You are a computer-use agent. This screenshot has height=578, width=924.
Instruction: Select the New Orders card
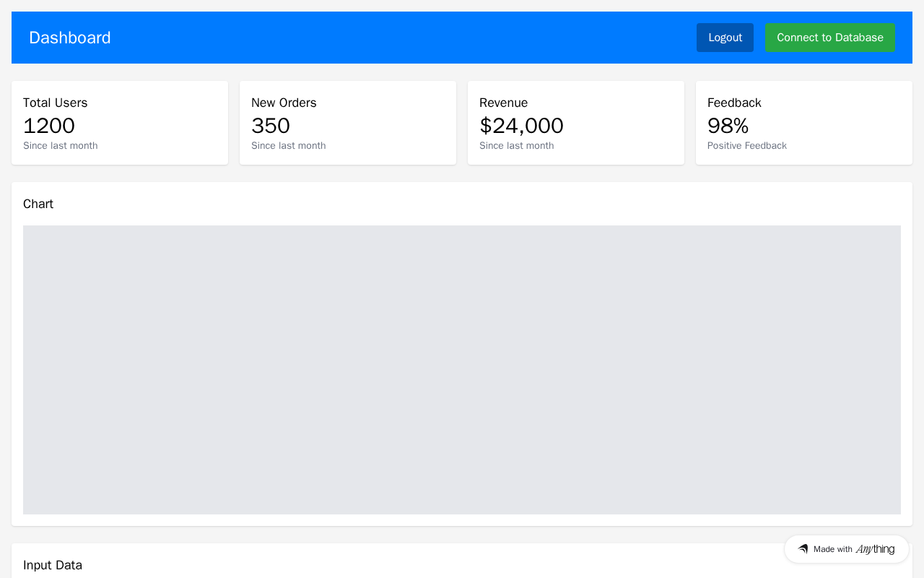(348, 123)
